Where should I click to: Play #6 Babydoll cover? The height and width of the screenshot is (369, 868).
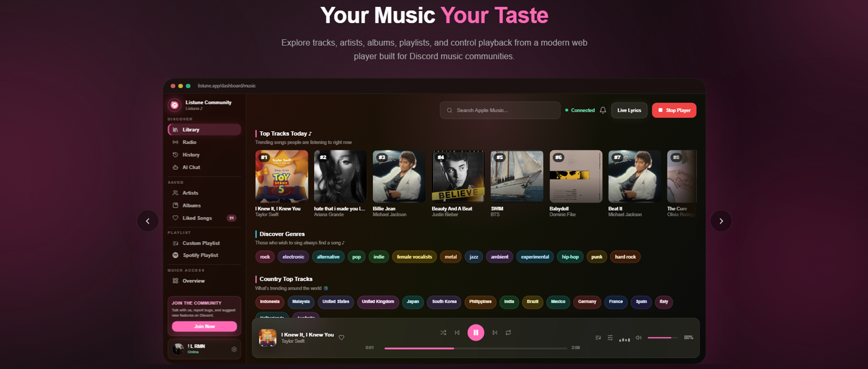click(576, 177)
